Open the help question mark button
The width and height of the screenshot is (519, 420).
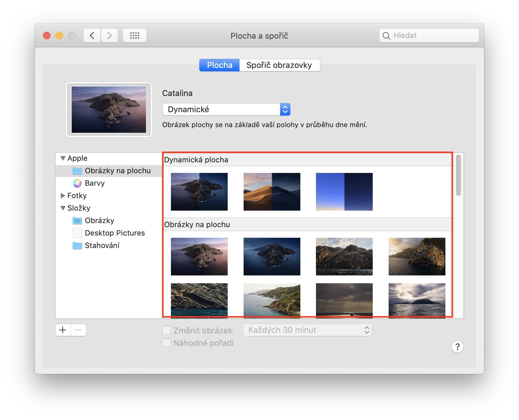pyautogui.click(x=457, y=346)
